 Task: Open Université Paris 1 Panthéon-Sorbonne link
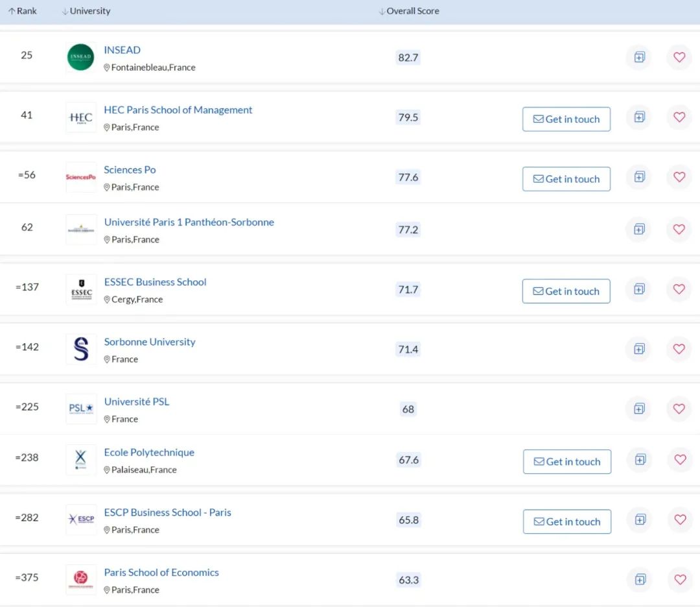[189, 222]
